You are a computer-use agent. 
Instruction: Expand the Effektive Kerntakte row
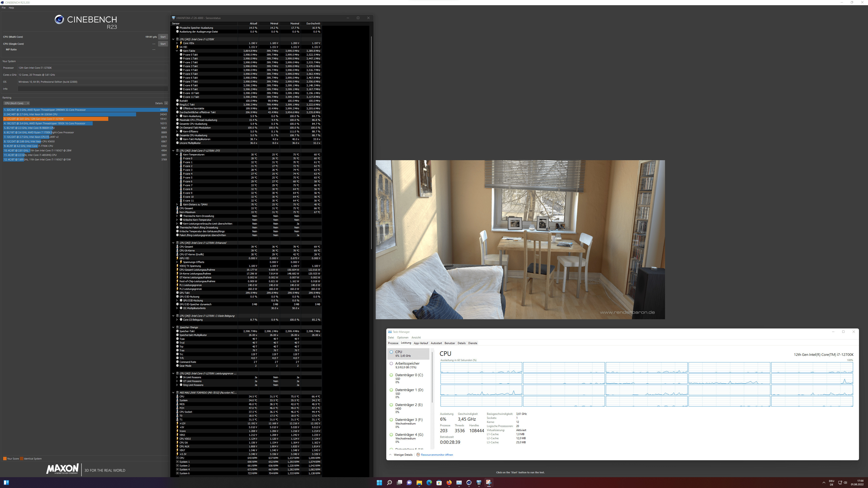coord(177,108)
